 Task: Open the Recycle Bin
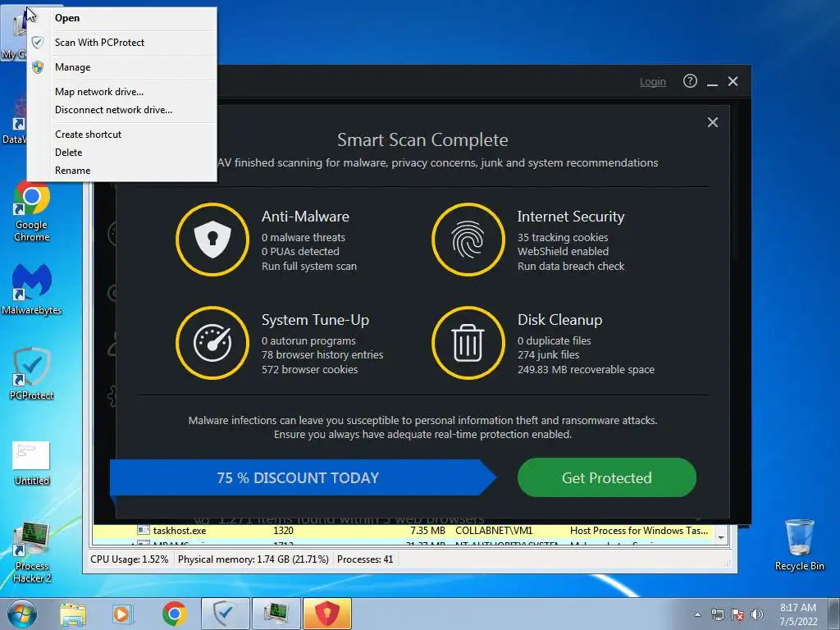(x=799, y=545)
